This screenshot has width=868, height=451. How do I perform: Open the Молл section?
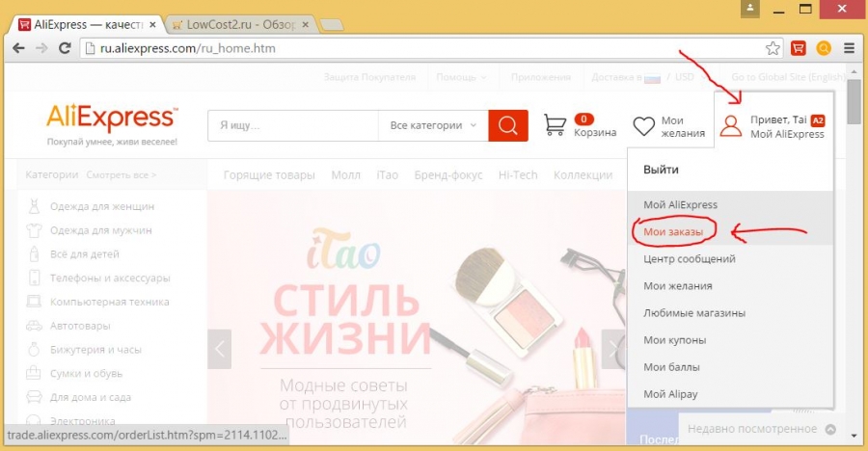(346, 175)
